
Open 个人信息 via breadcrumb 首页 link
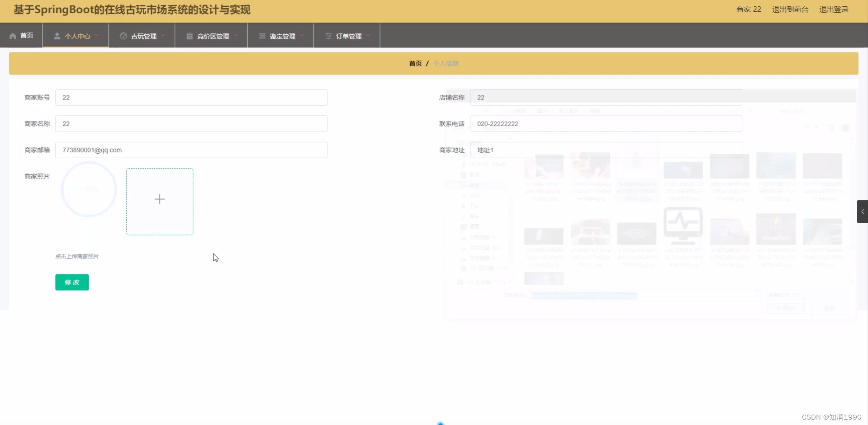[x=415, y=63]
